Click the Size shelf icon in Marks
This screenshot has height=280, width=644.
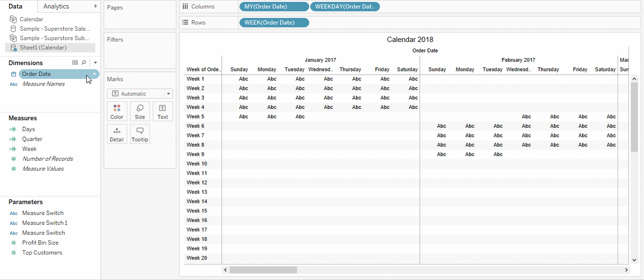click(140, 111)
